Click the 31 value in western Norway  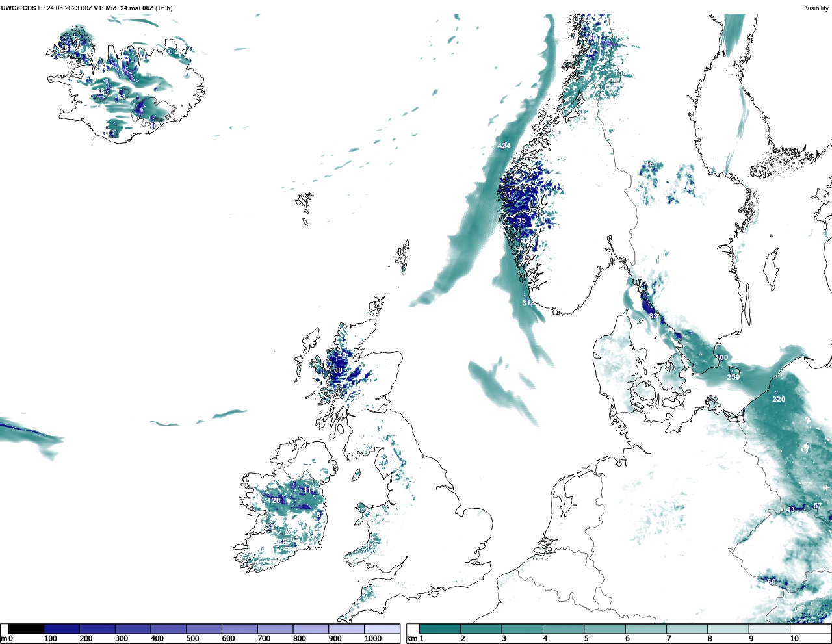tap(507, 194)
